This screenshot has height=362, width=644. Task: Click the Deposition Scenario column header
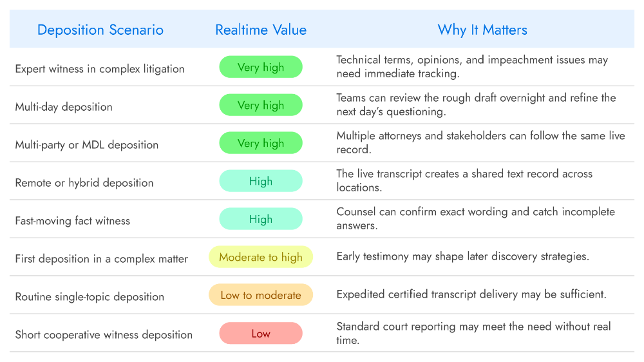coord(100,30)
